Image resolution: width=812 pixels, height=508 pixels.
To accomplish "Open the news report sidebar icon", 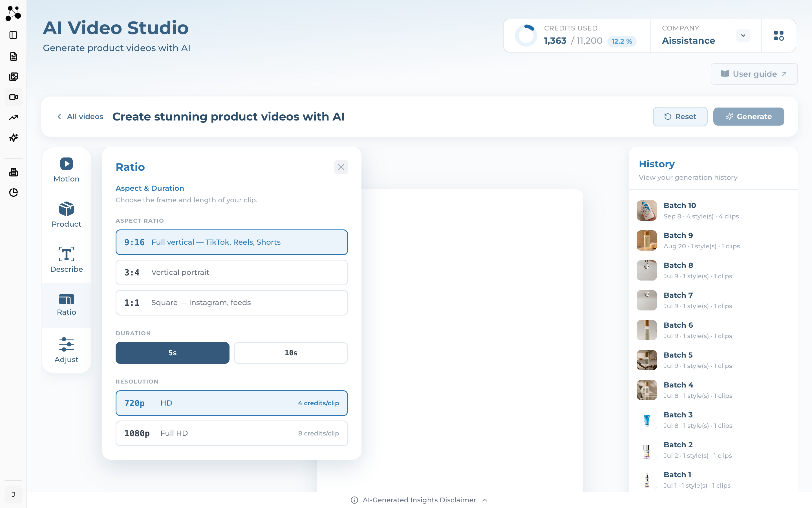I will tap(14, 172).
